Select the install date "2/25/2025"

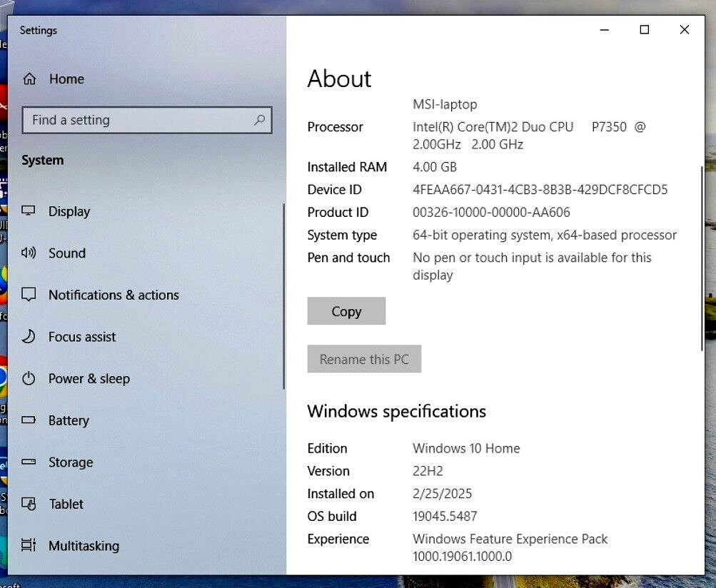pyautogui.click(x=443, y=494)
